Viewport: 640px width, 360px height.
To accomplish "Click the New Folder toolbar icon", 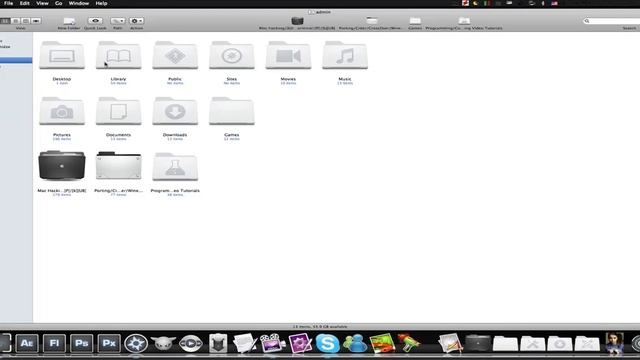I will tap(69, 21).
